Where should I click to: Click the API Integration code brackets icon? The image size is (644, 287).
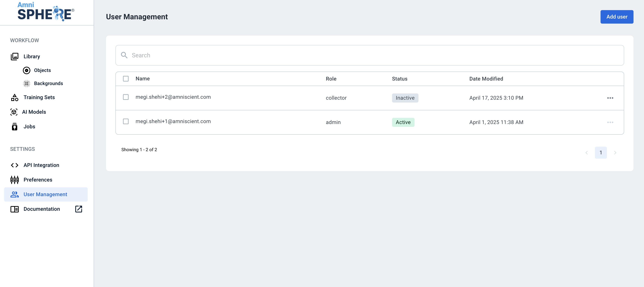point(14,165)
